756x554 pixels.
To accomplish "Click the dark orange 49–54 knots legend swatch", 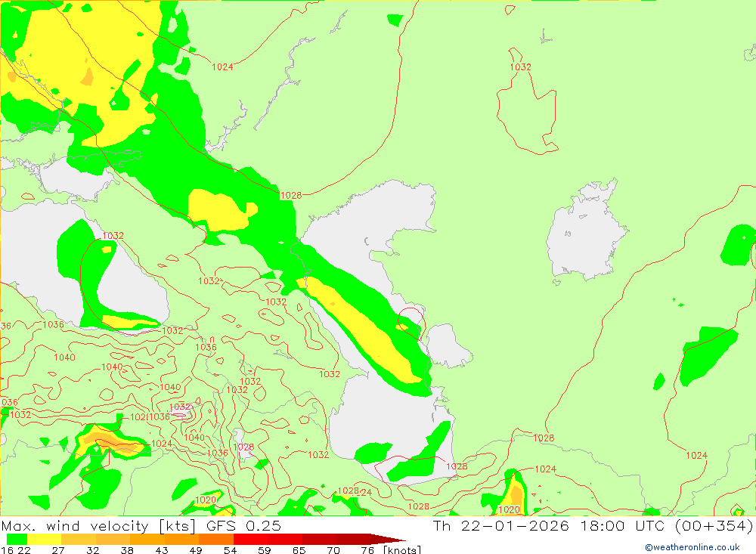I will (x=216, y=539).
